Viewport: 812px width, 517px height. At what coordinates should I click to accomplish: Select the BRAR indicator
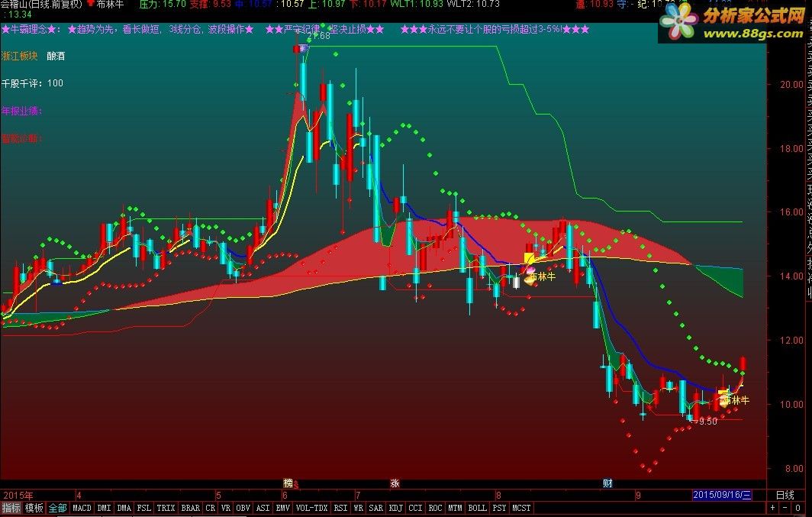coord(190,508)
